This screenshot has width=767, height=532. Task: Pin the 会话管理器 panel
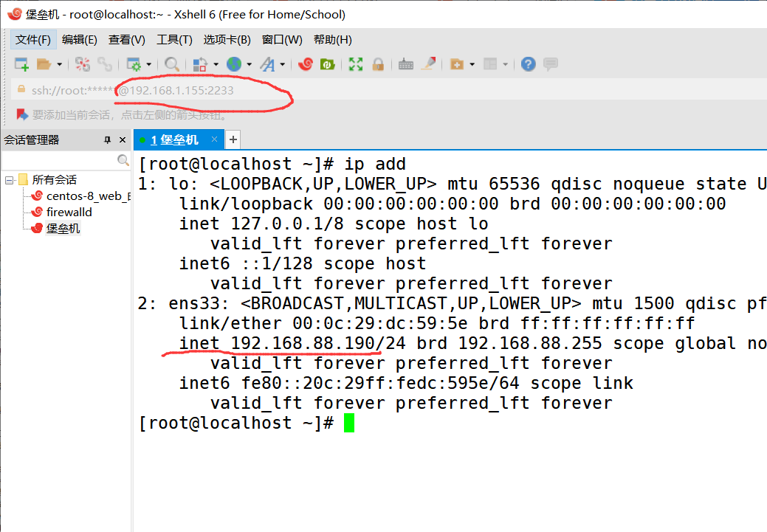pos(108,140)
